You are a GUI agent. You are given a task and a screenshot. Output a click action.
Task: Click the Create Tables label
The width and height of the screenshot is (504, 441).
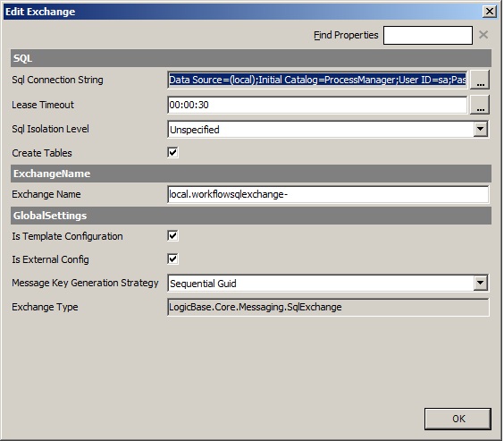tap(42, 153)
